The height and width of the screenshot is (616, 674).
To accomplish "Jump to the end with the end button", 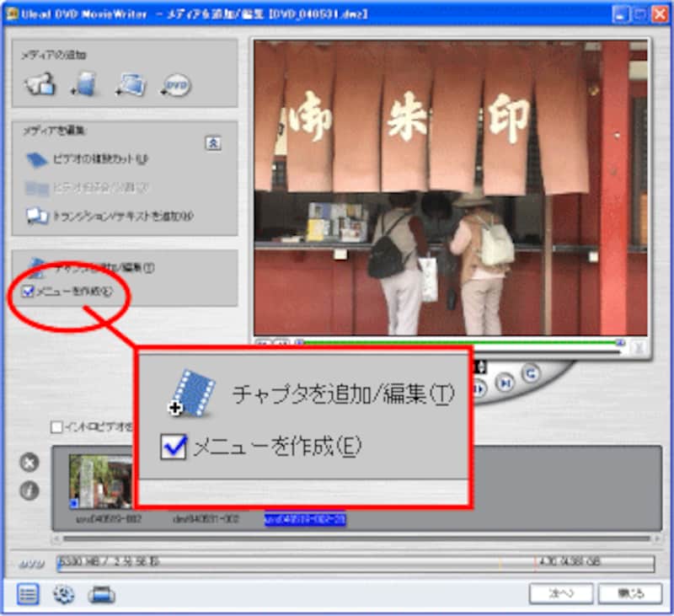I will (505, 384).
